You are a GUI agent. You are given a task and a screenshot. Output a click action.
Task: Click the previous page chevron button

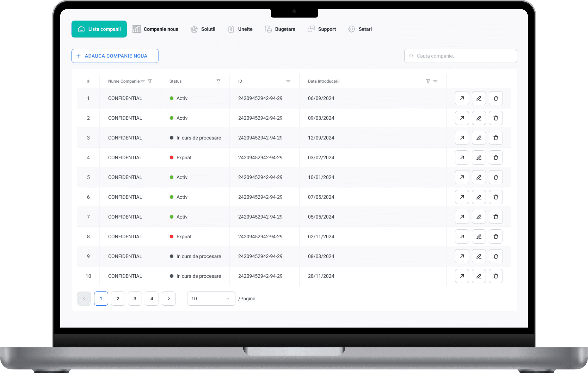coord(84,299)
